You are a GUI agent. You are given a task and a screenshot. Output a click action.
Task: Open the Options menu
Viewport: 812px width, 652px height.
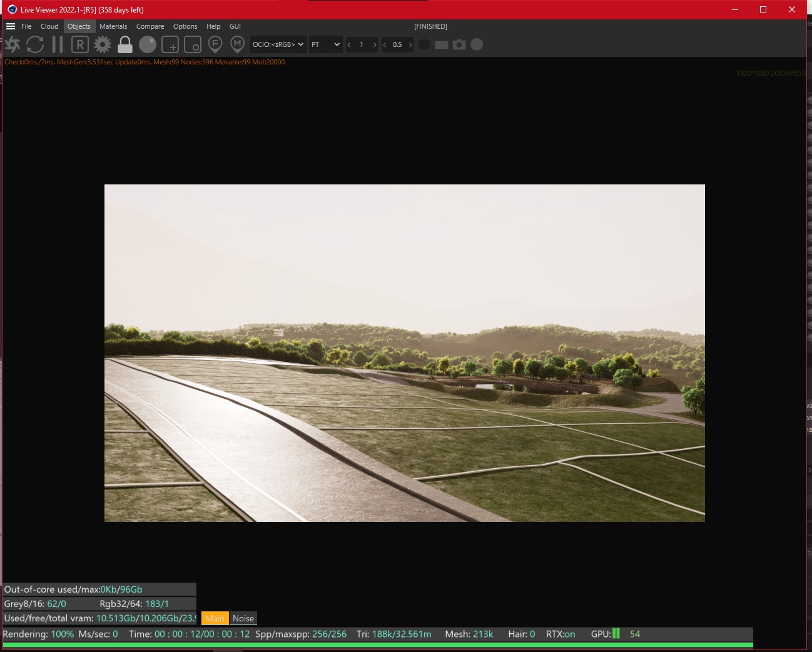(185, 26)
